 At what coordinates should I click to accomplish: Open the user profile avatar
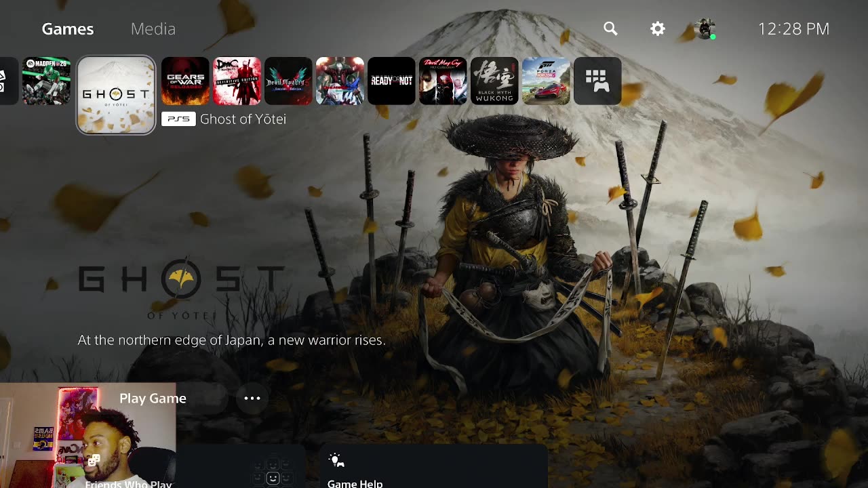tap(705, 28)
